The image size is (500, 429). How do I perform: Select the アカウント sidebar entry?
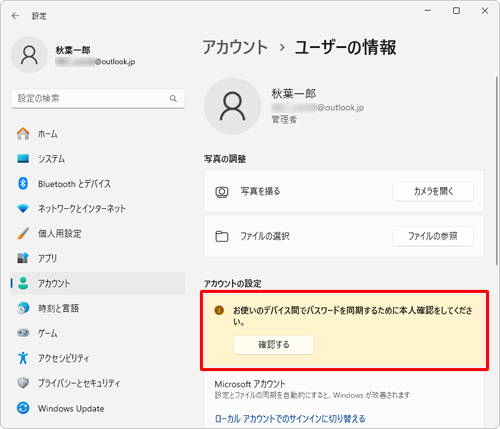[97, 283]
